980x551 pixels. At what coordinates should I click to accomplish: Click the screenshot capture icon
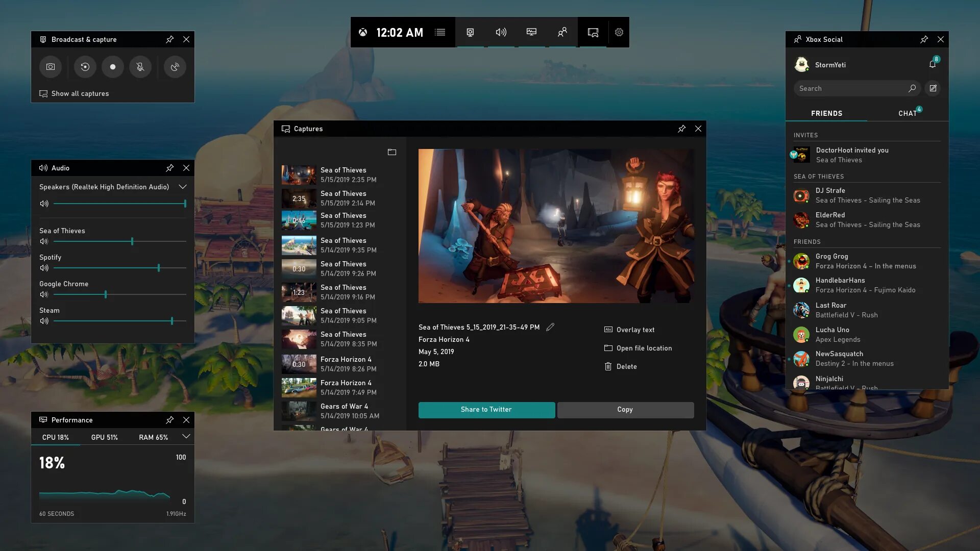coord(50,66)
